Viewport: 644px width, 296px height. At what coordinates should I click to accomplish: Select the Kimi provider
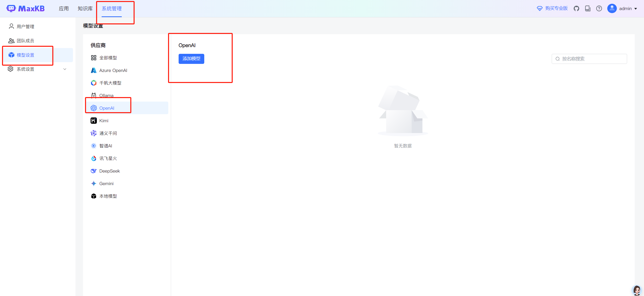(104, 120)
